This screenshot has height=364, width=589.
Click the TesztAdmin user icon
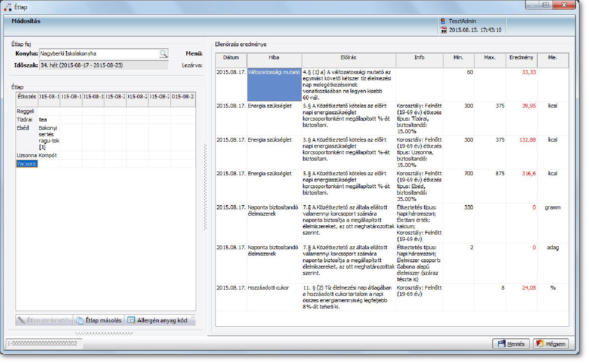click(x=443, y=21)
